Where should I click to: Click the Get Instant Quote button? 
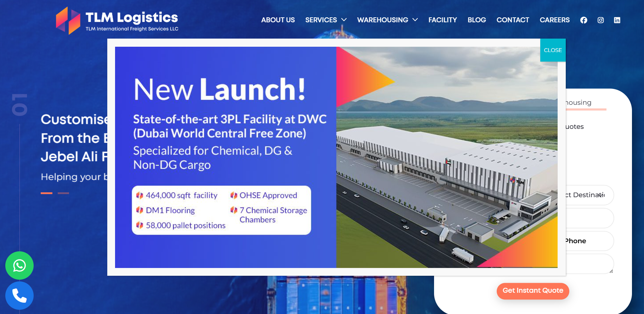tap(533, 291)
